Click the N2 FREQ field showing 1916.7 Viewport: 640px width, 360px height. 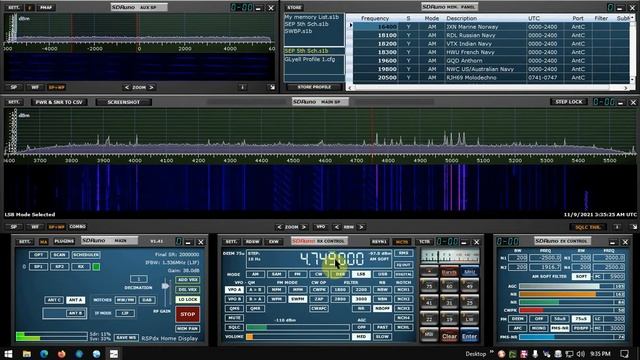[545, 267]
